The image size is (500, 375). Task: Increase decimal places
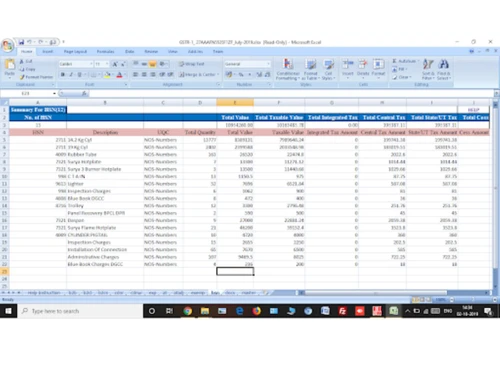pos(259,74)
